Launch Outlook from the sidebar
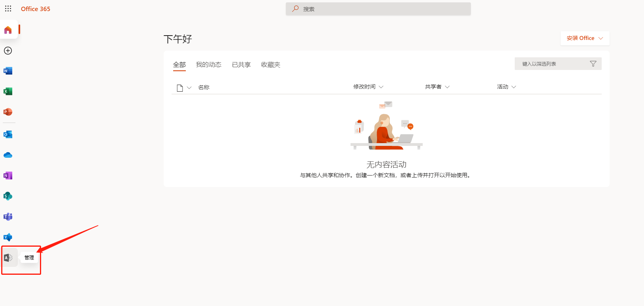Screen dimensions: 644x306 [8, 134]
